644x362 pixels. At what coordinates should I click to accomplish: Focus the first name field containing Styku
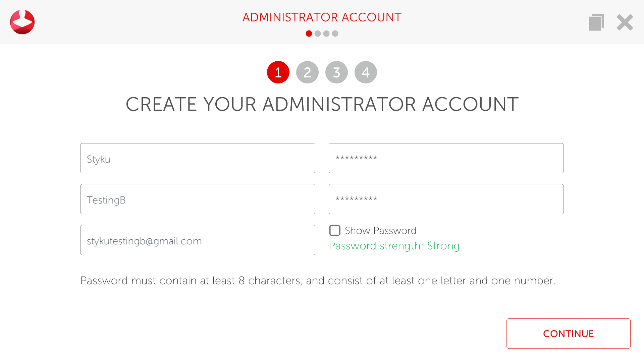[x=198, y=158]
